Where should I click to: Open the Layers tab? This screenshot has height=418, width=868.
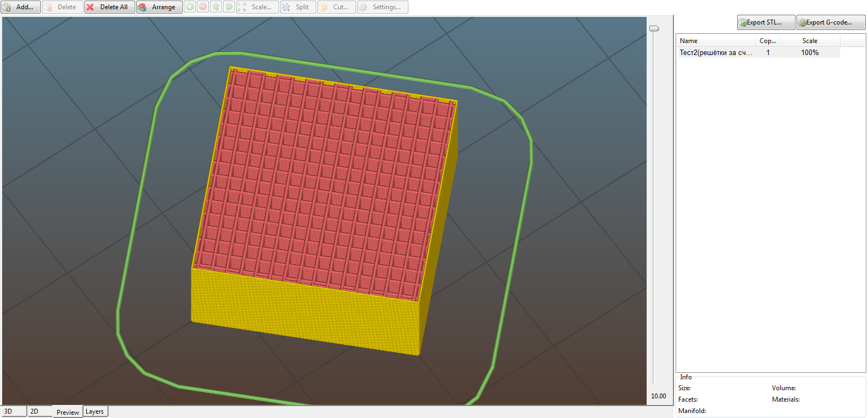point(95,411)
